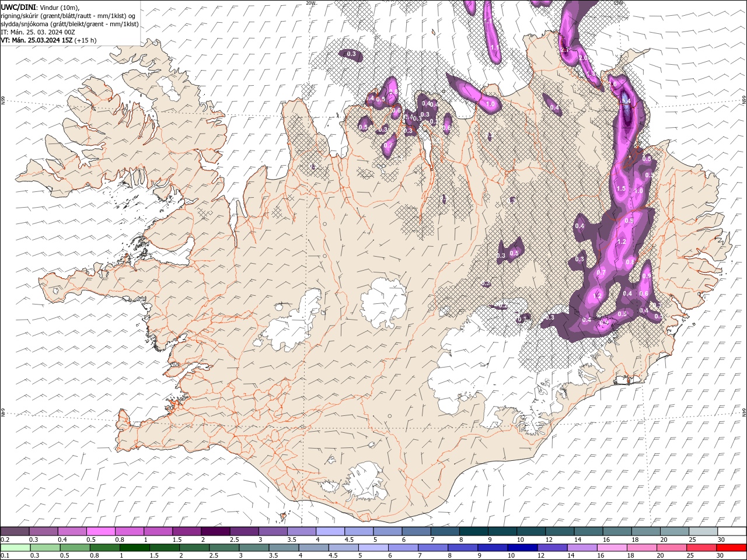Pick the dark purple snow swatch starting at 2
Screen dimensions: 747x560
215,531
